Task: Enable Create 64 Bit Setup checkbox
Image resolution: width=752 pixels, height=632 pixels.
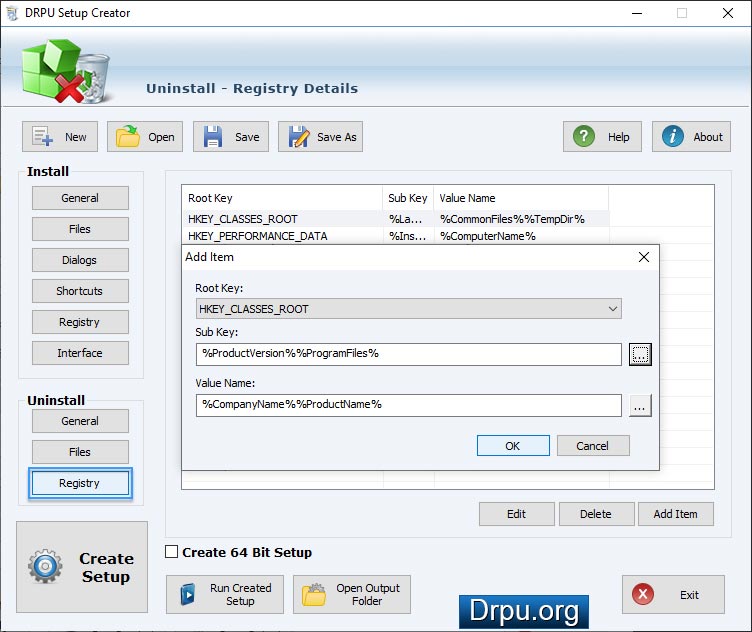Action: [x=171, y=552]
